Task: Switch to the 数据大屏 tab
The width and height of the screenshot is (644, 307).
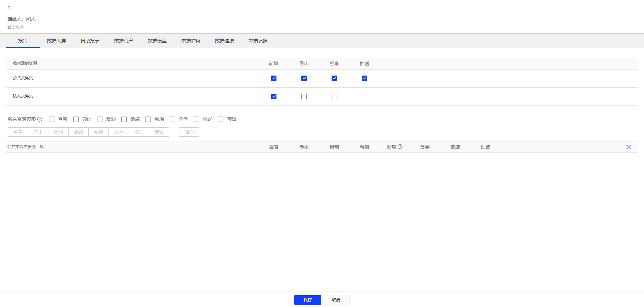Action: tap(56, 41)
